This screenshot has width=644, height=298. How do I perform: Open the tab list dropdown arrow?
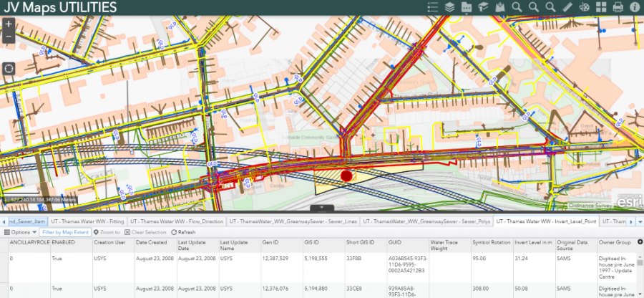pos(639,221)
